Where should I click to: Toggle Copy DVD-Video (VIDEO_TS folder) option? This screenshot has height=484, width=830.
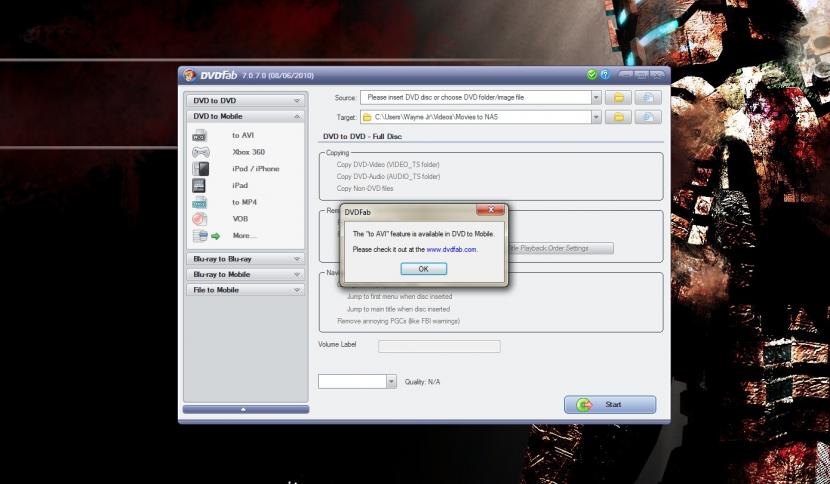tap(388, 165)
